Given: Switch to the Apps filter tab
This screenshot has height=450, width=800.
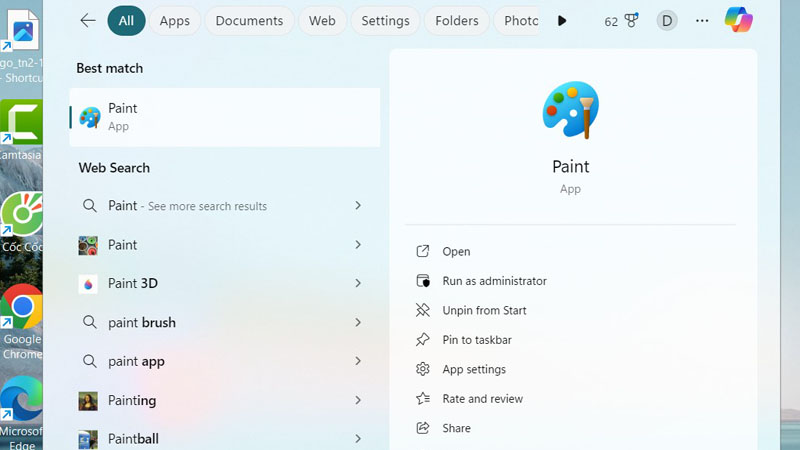Looking at the screenshot, I should [174, 20].
